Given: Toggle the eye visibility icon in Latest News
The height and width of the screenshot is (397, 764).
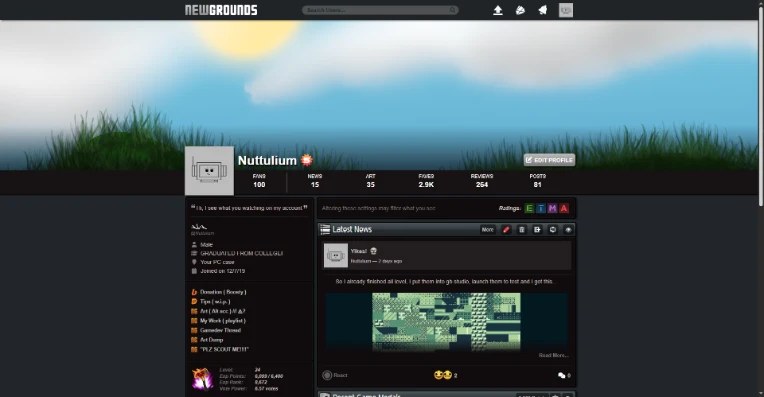Looking at the screenshot, I should [568, 229].
